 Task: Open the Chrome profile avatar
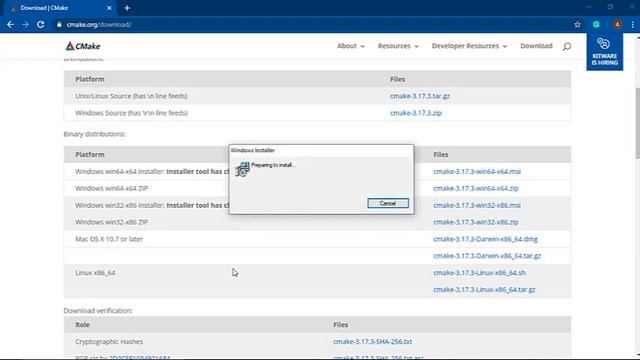(617, 24)
